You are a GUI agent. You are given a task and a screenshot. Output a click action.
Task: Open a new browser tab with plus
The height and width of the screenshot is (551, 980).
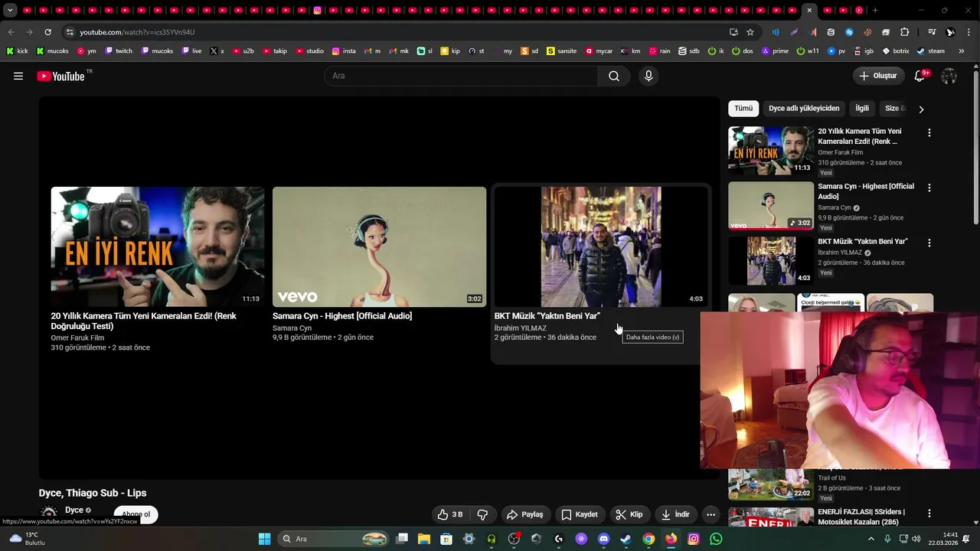pos(875,10)
